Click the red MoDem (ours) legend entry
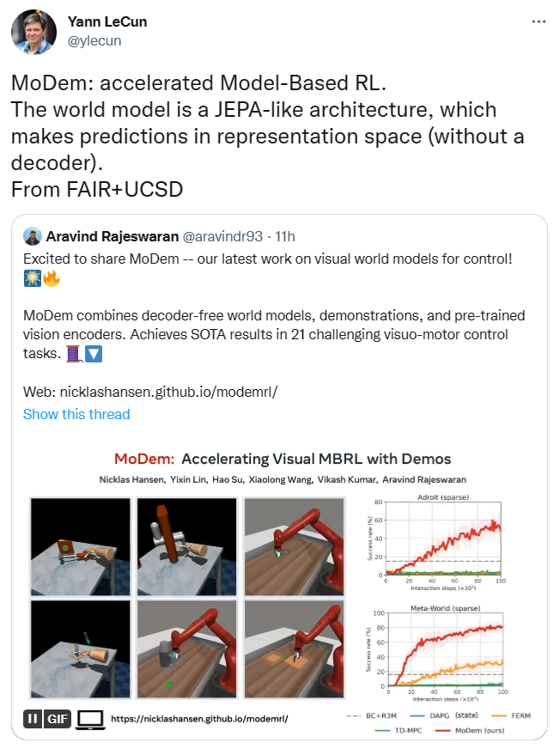560x749 pixels. click(x=466, y=731)
